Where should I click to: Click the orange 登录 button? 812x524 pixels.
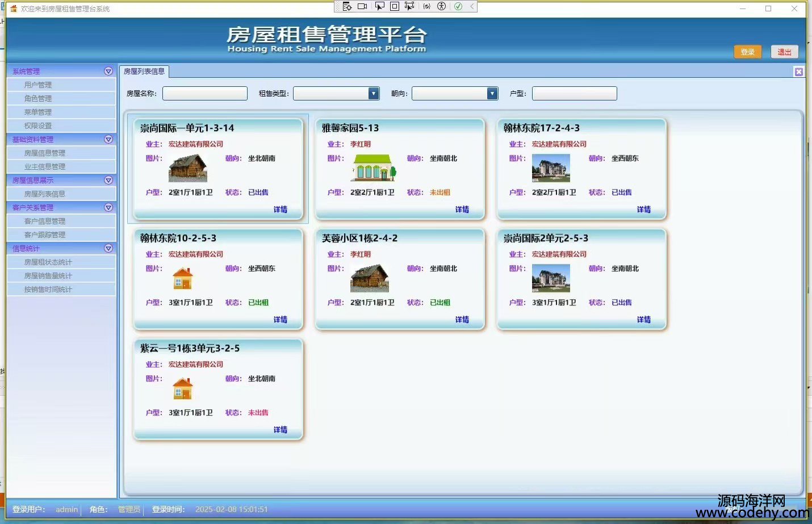(747, 52)
